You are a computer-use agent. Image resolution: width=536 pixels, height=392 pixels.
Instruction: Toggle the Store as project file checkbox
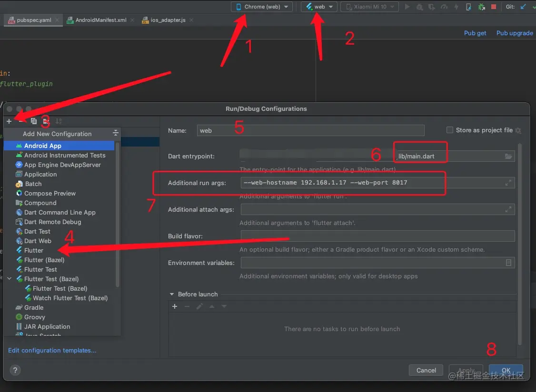(x=450, y=130)
